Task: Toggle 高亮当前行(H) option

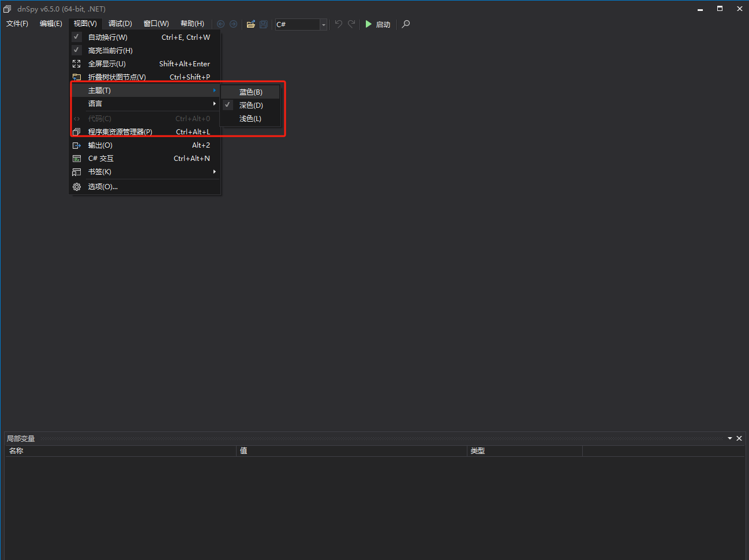Action: [145, 51]
